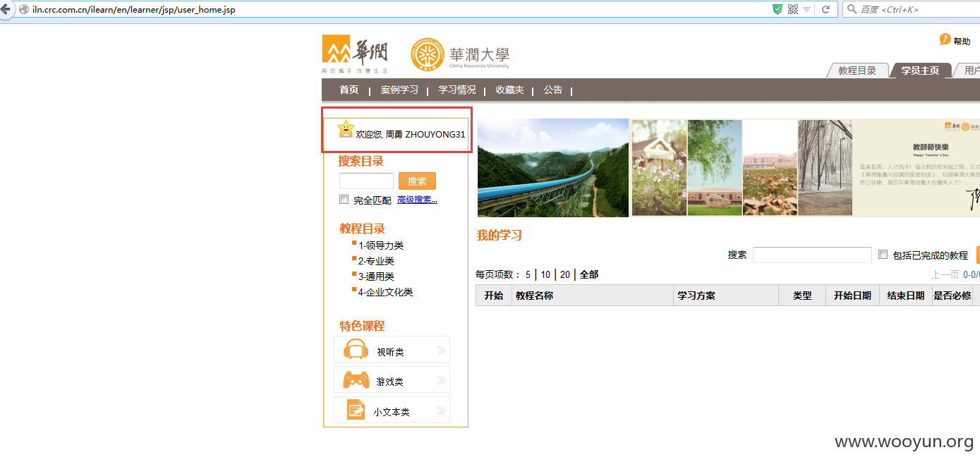Expand the 小文本类 chevron arrow
This screenshot has width=980, height=462.
coord(442,411)
